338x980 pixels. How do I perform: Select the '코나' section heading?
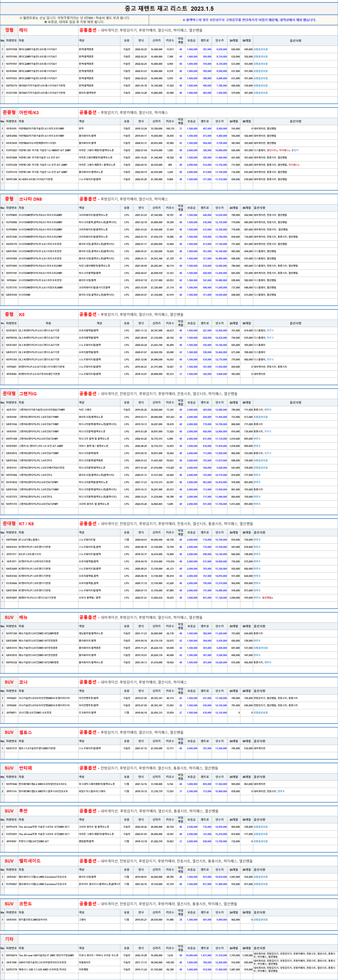[x=23, y=682]
